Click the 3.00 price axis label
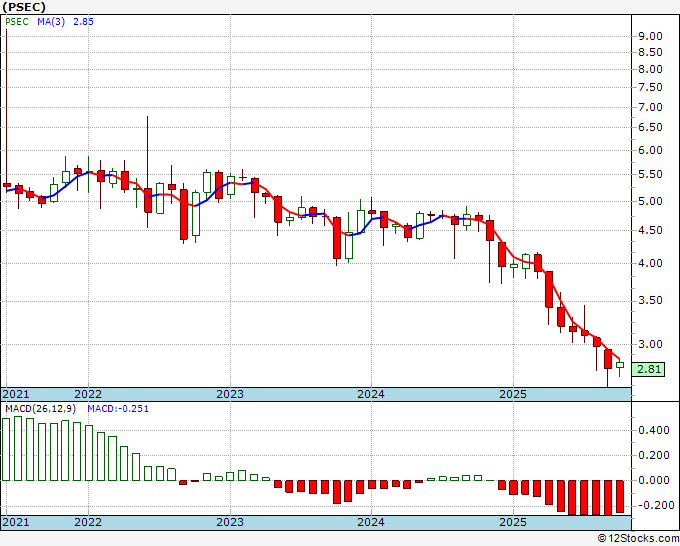Screen dimensions: 680x546 [x=651, y=344]
